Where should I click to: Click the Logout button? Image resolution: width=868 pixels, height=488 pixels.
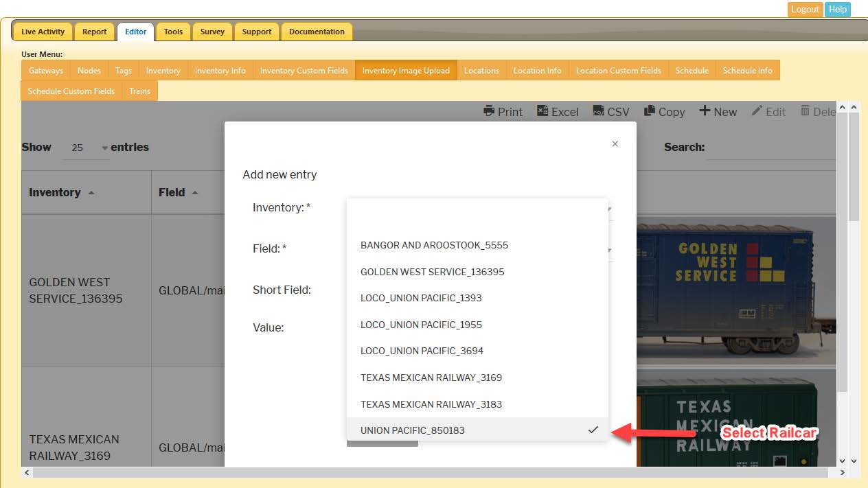[804, 9]
